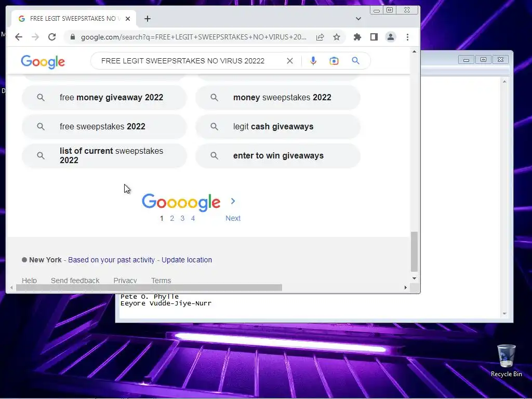
Task: Go to results page 4
Action: 193,218
